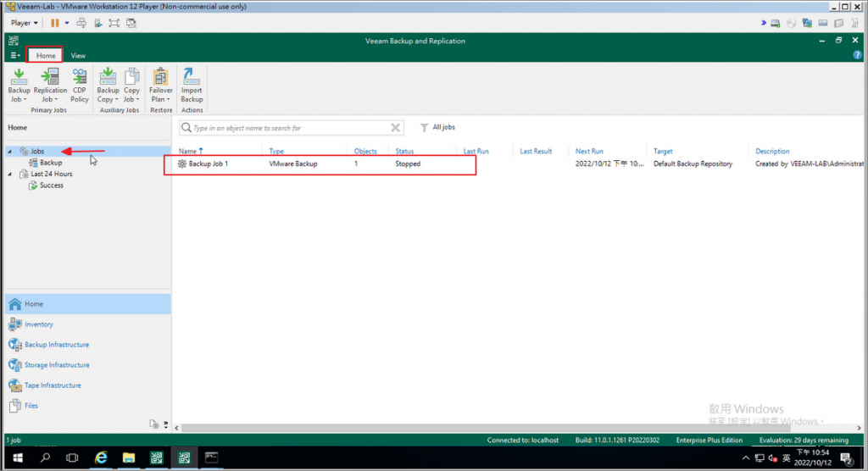Viewport: 868px width, 471px height.
Task: Open the Veeam help question mark icon
Action: click(857, 55)
